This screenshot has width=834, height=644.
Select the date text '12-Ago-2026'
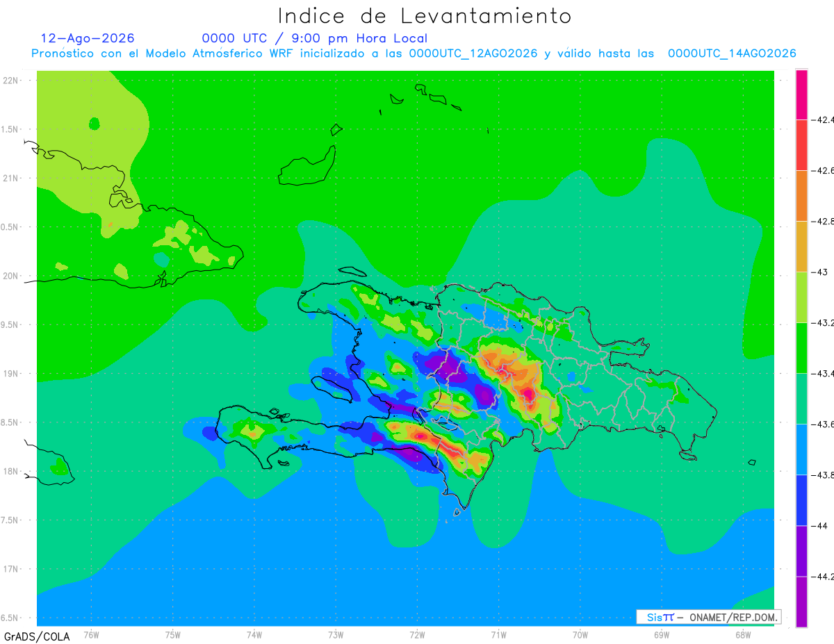pos(88,38)
